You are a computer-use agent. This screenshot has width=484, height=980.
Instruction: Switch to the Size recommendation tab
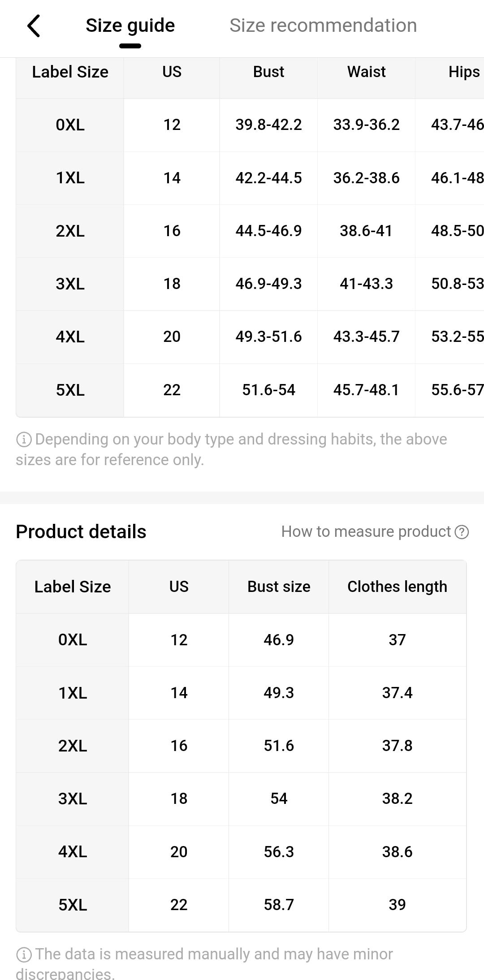click(x=323, y=26)
